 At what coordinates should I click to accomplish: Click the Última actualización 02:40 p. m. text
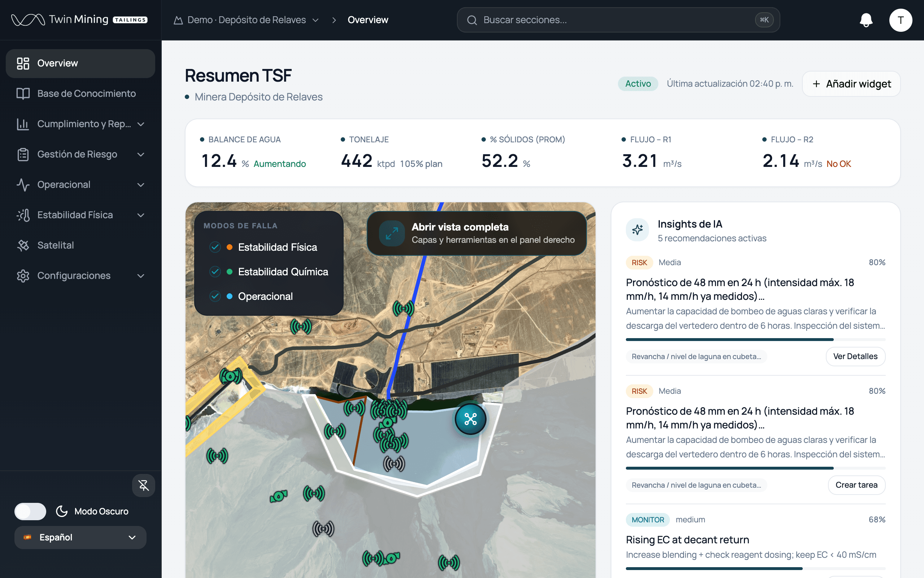pos(730,84)
